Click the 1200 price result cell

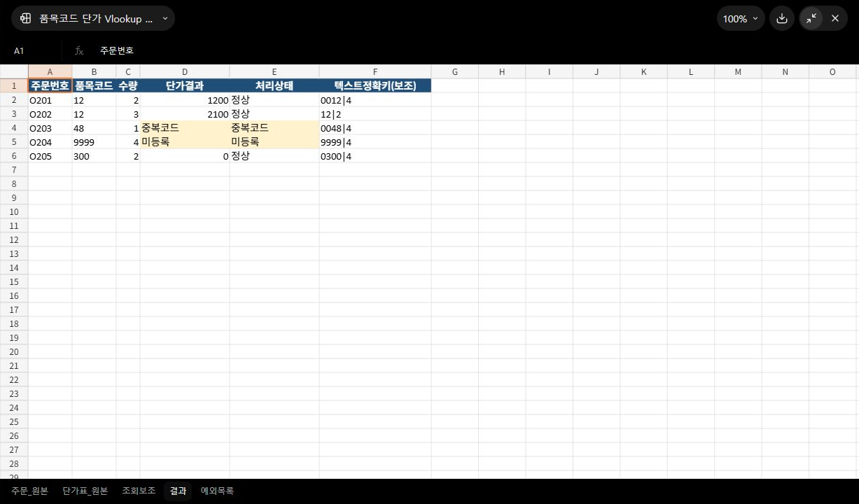(x=185, y=100)
